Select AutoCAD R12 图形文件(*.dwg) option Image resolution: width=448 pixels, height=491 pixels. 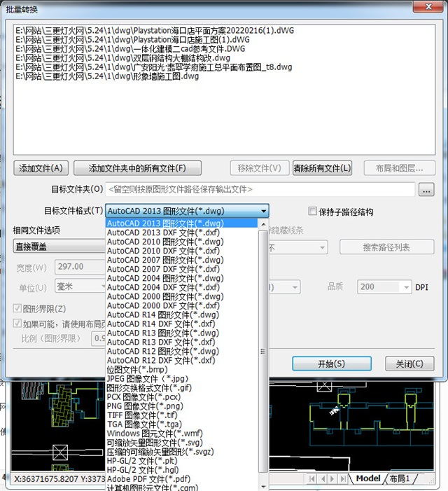[x=182, y=351]
